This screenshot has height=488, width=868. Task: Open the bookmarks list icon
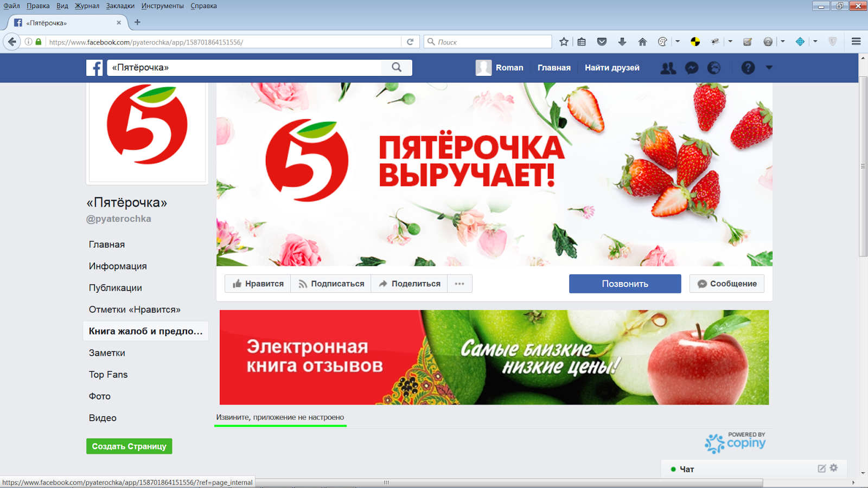click(x=582, y=42)
